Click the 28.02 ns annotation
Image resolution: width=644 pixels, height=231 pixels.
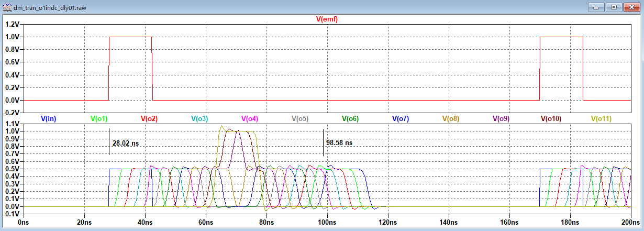point(126,142)
